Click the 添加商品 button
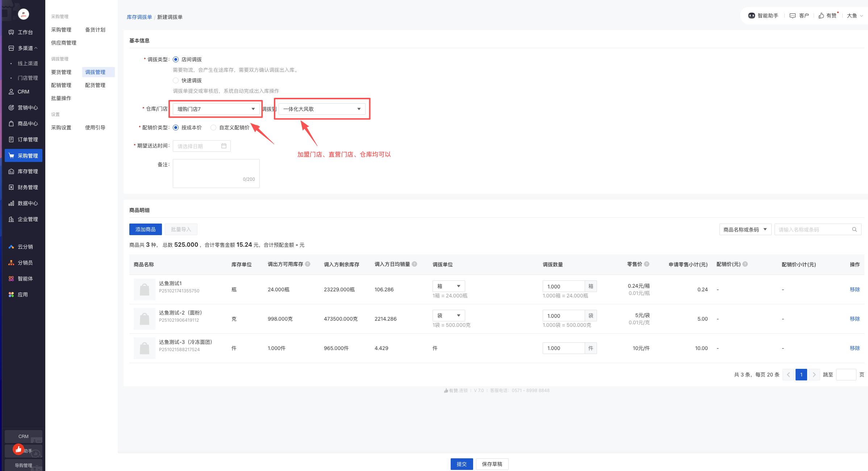 [145, 229]
